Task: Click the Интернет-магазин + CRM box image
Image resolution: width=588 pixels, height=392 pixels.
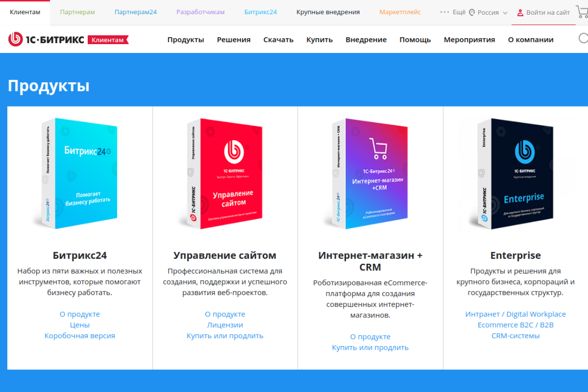Action: pyautogui.click(x=370, y=173)
